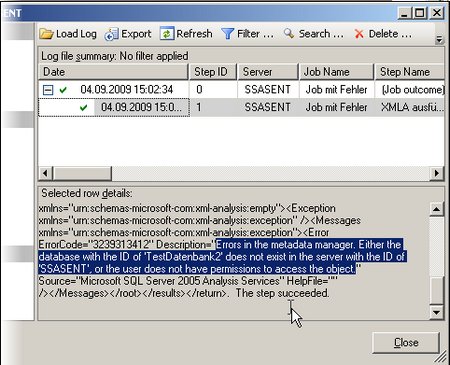Sort by the Step ID column header
The image size is (450, 365).
click(x=213, y=72)
